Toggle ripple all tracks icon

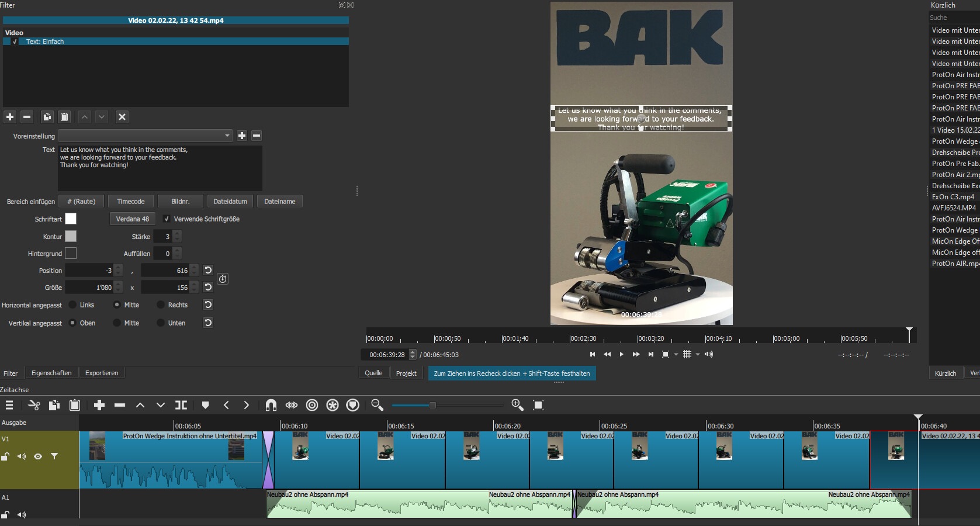click(x=333, y=405)
